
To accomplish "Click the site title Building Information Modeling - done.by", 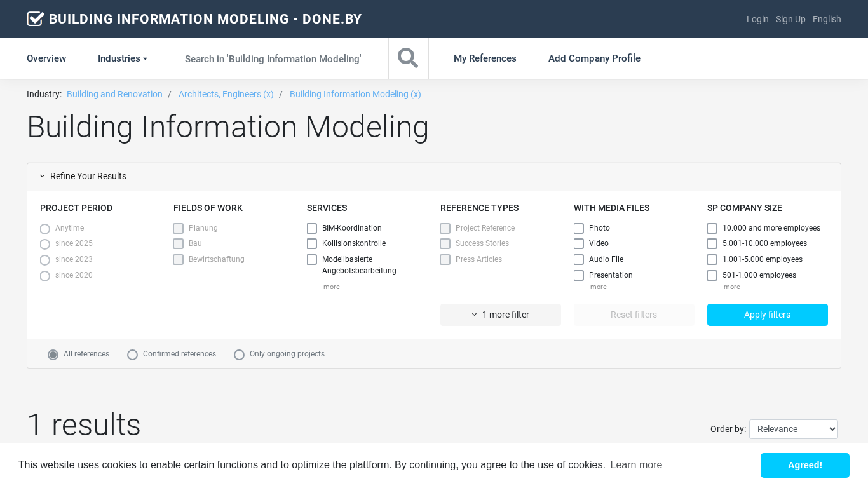I will [205, 19].
